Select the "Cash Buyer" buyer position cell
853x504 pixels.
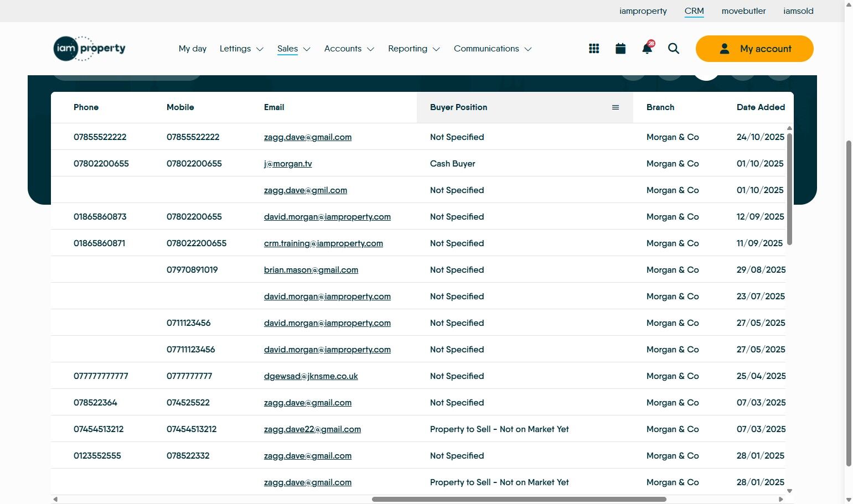pyautogui.click(x=453, y=164)
